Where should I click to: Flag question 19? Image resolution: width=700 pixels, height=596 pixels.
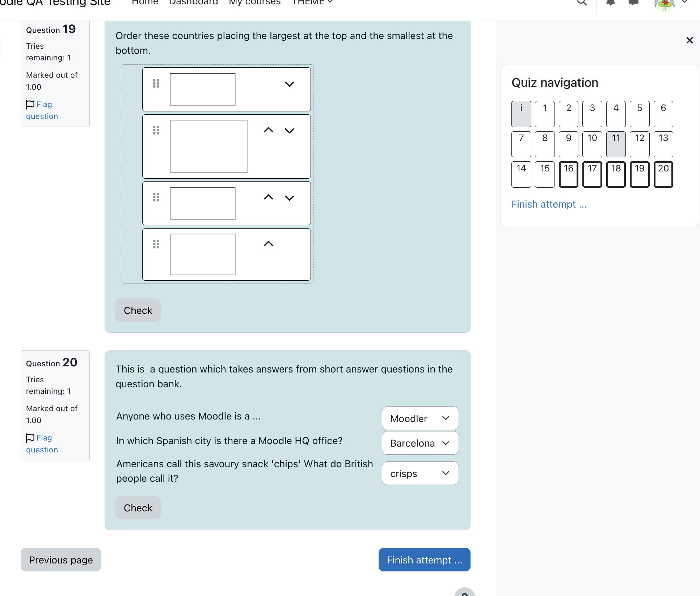point(42,110)
